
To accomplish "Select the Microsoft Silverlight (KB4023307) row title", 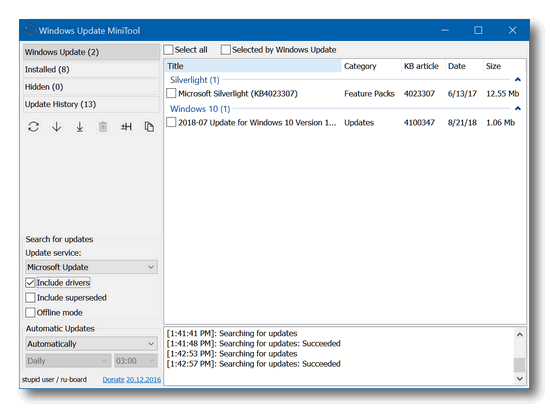I will (x=238, y=94).
